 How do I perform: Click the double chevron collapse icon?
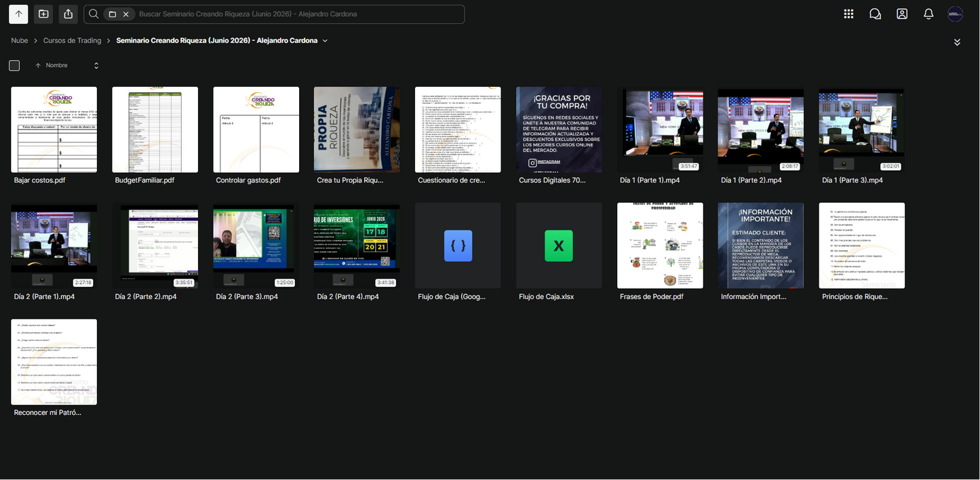click(x=957, y=42)
